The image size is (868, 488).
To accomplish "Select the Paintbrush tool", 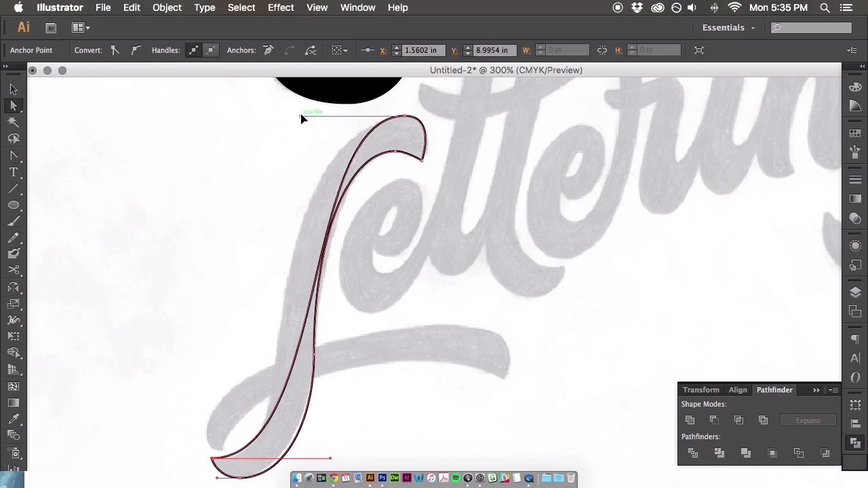I will tap(14, 221).
